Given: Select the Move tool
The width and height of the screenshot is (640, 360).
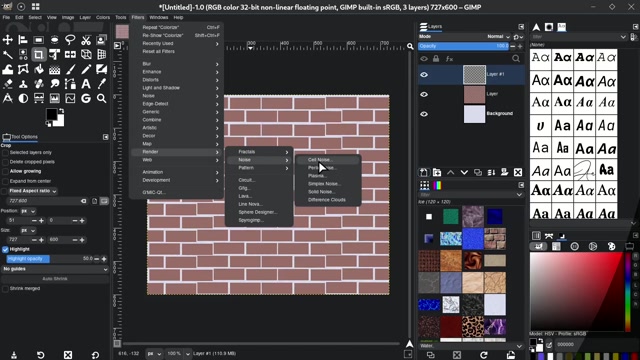Looking at the screenshot, I should pos(7,40).
